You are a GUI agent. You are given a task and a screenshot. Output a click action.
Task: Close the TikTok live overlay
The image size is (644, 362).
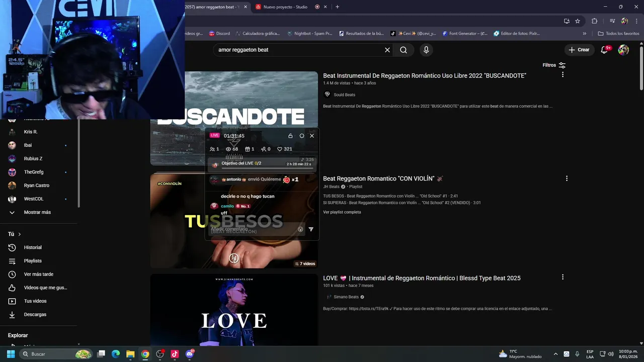coord(312,136)
